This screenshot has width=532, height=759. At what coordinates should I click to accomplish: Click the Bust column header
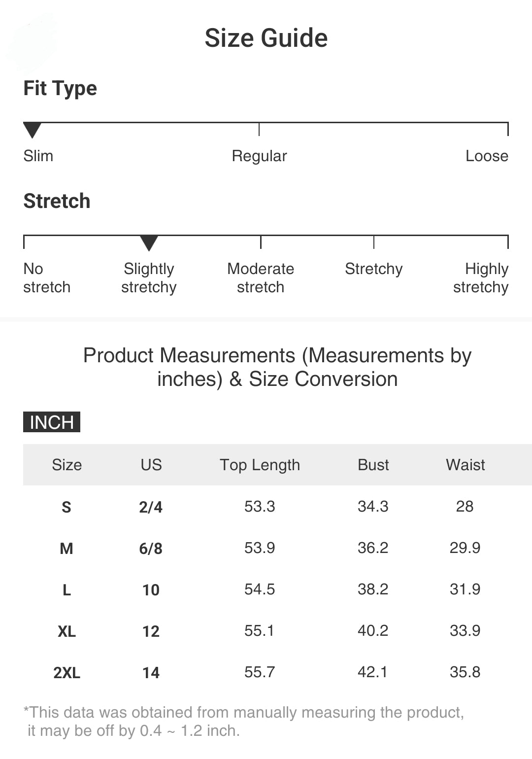(x=373, y=465)
